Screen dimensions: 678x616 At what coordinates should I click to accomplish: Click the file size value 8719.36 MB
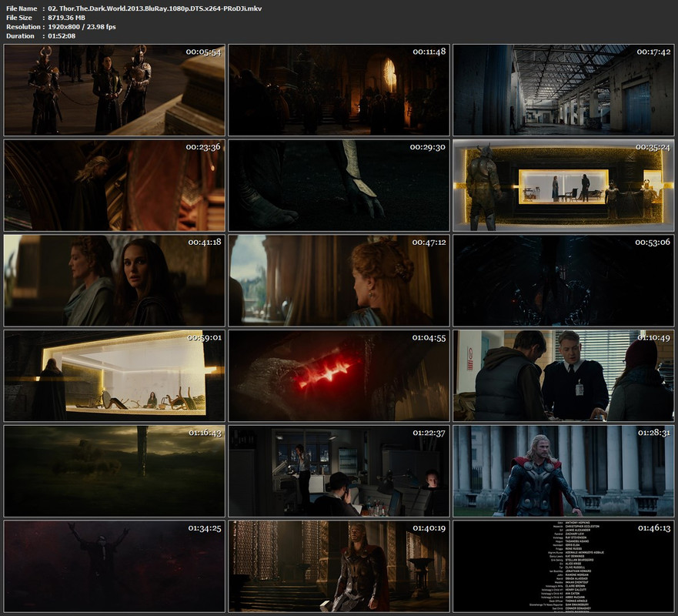67,18
